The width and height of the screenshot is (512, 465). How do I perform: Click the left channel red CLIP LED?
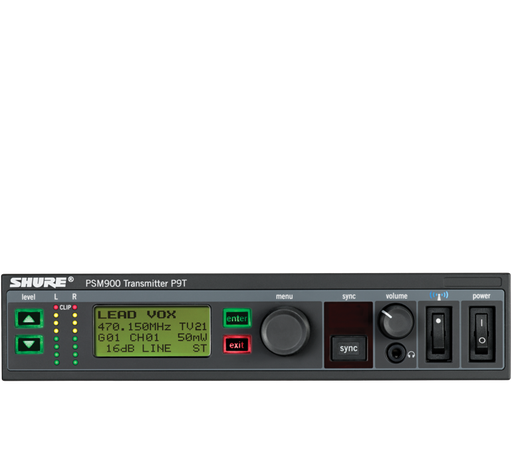coord(56,307)
